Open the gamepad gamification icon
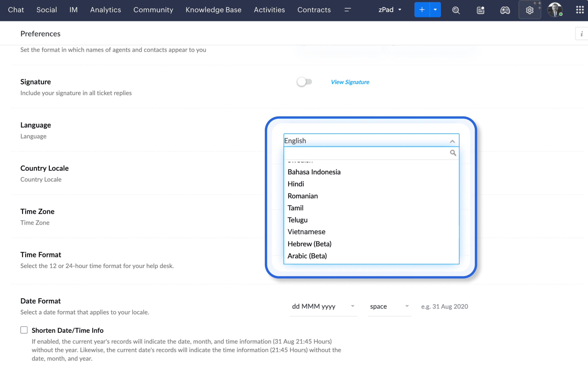This screenshot has height=368, width=588. pos(505,10)
